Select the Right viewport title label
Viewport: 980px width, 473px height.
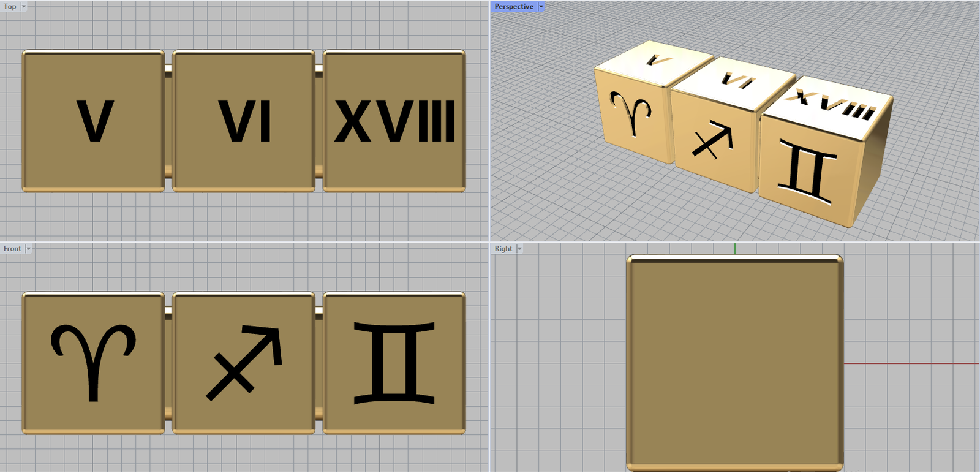(503, 249)
